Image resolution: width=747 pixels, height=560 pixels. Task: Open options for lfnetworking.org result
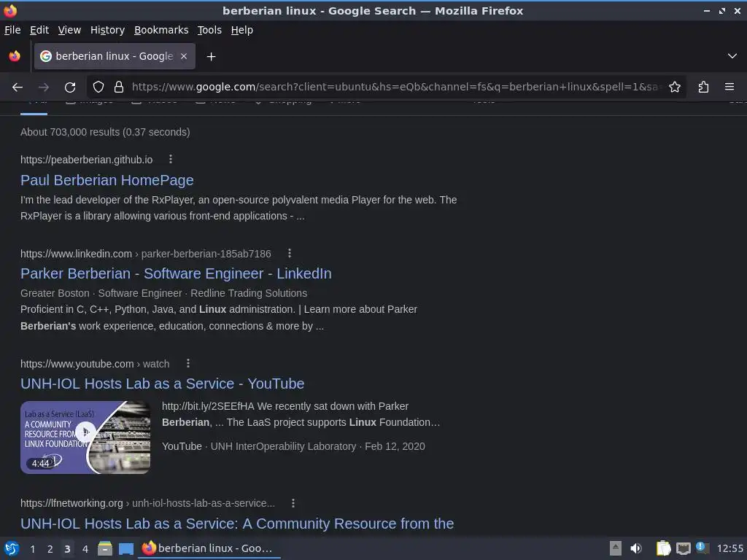pos(293,503)
